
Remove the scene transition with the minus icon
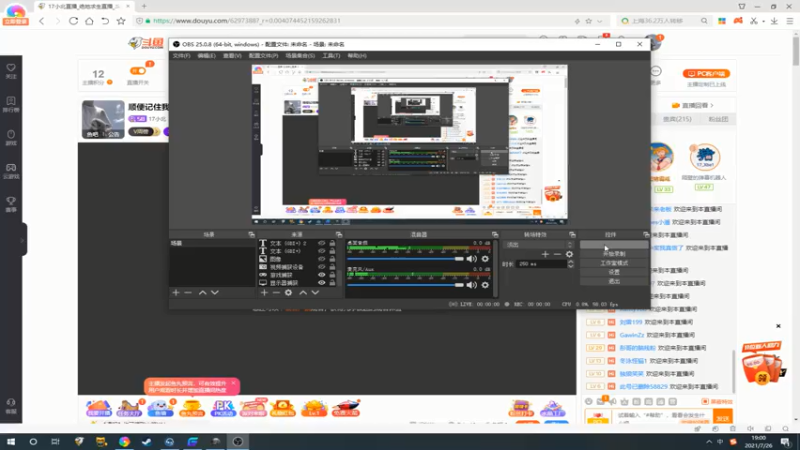557,254
